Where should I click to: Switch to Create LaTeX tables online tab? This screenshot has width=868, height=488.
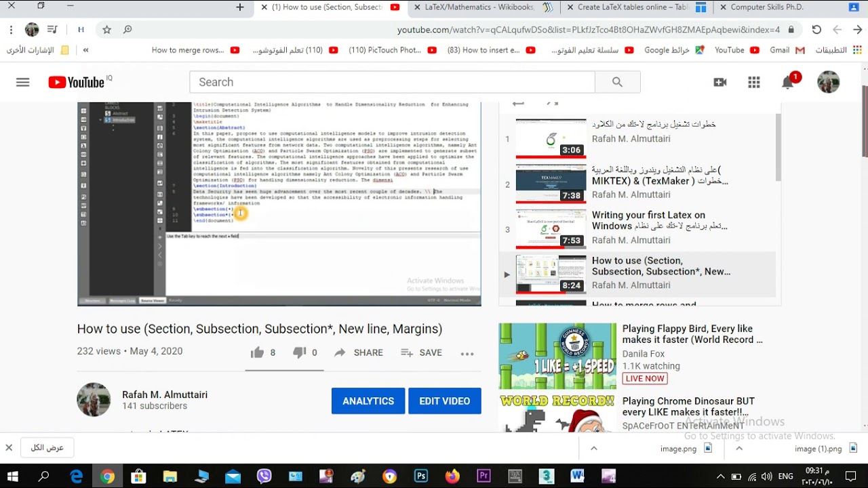[x=637, y=7]
